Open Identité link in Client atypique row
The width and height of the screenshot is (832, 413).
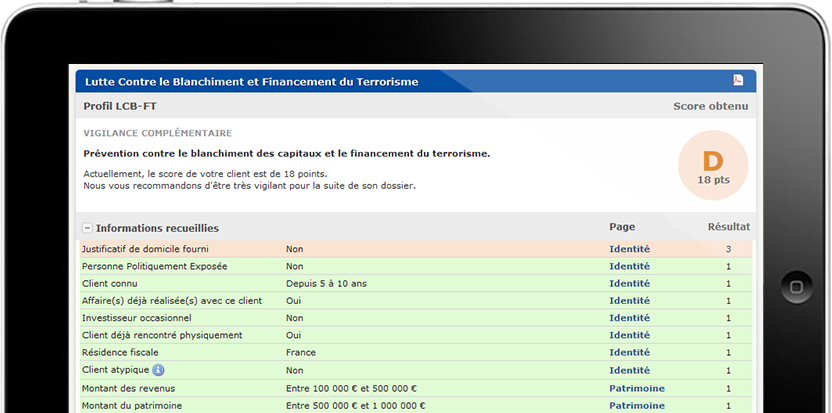point(629,370)
